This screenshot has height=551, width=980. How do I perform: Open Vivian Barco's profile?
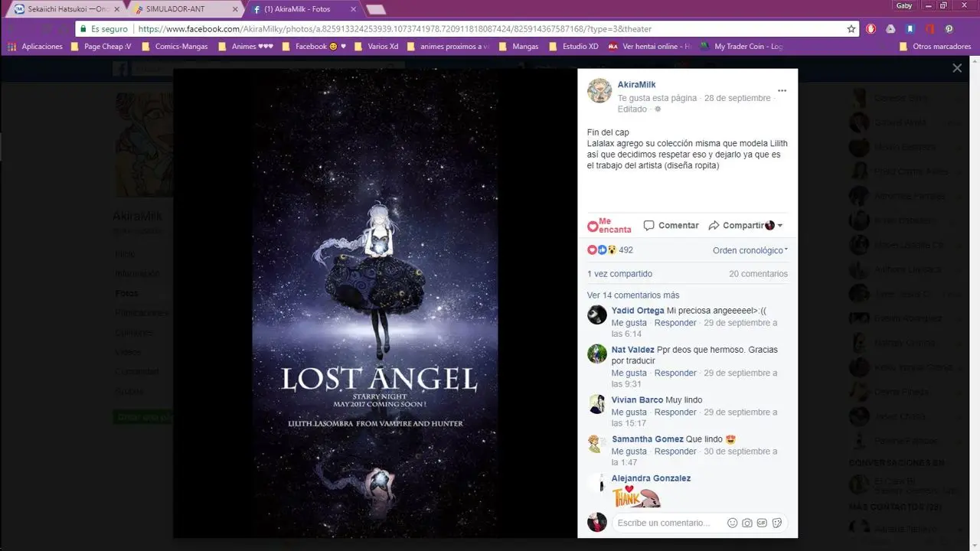[637, 400]
